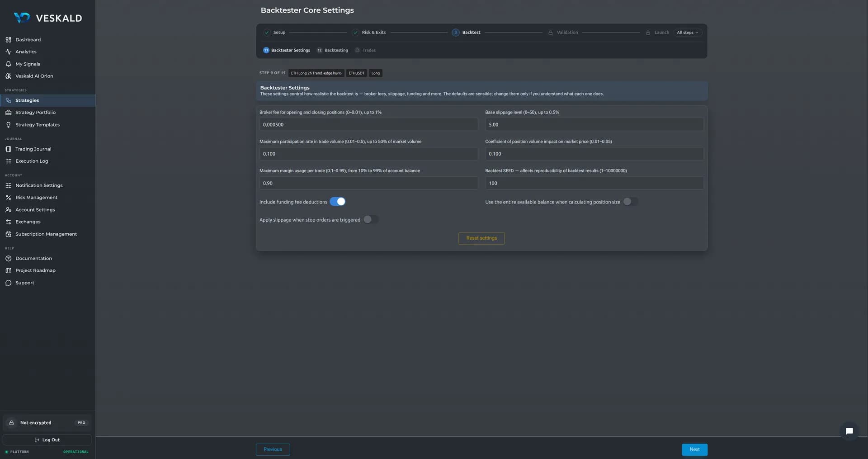868x459 pixels.
Task: Click the Setup step checkmark icon
Action: pos(267,33)
